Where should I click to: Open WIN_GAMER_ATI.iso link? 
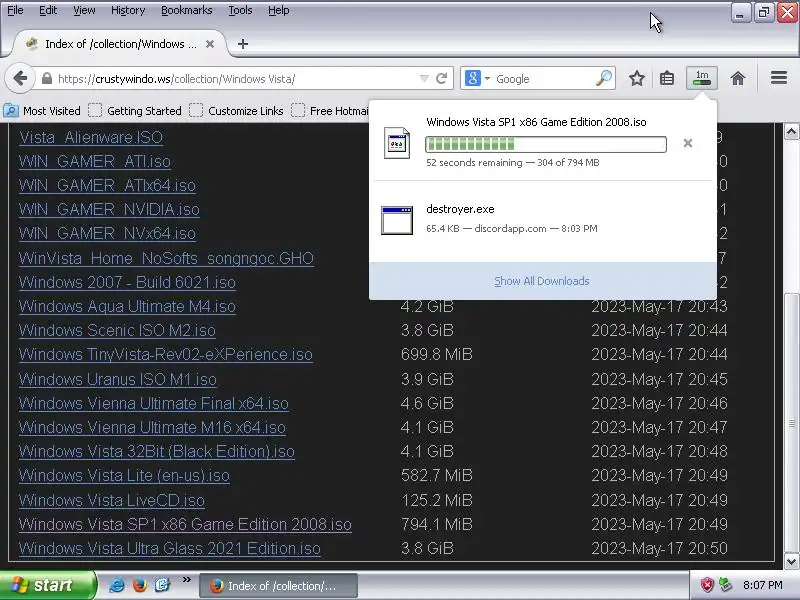[x=94, y=161]
